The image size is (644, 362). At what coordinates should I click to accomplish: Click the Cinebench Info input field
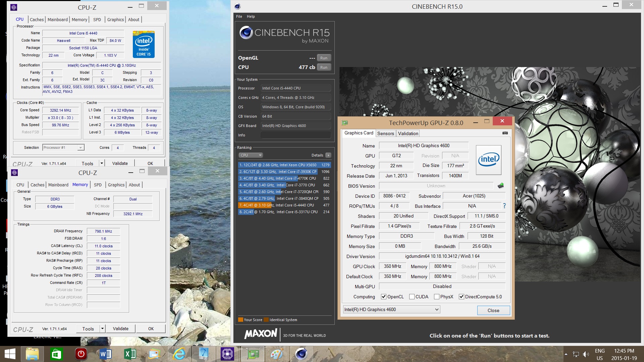pos(296,135)
